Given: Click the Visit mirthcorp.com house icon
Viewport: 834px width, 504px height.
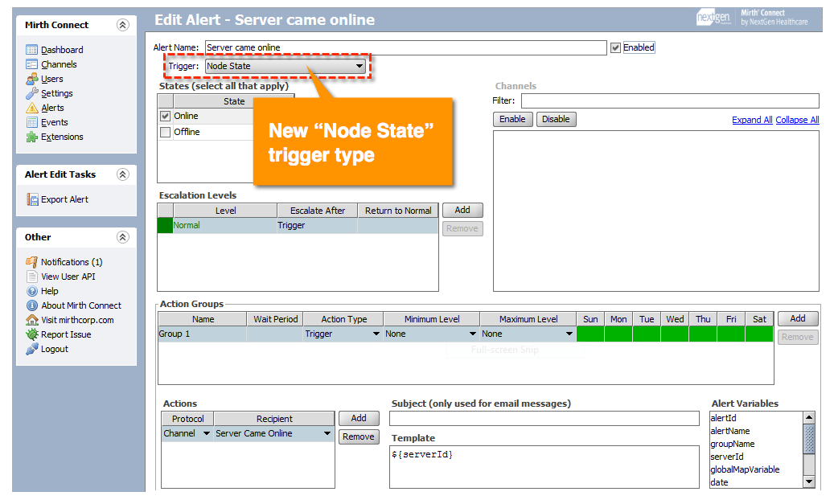Looking at the screenshot, I should (x=32, y=320).
